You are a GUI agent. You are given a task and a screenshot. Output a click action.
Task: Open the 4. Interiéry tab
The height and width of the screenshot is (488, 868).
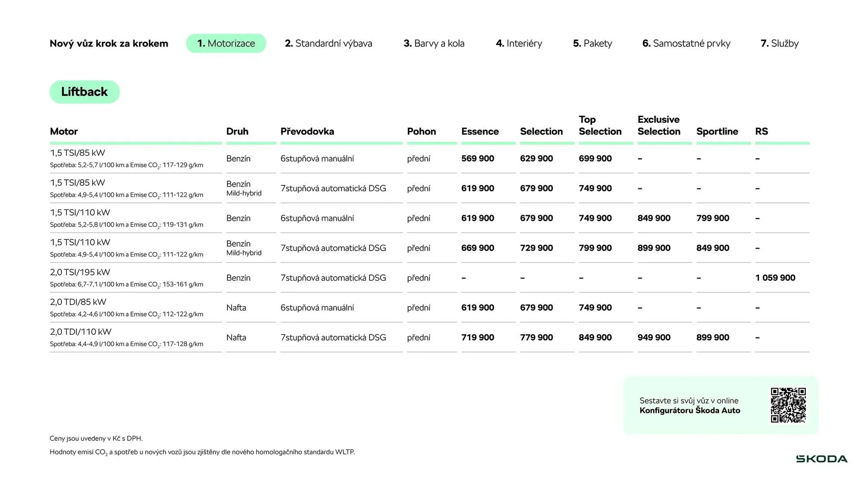pos(519,43)
